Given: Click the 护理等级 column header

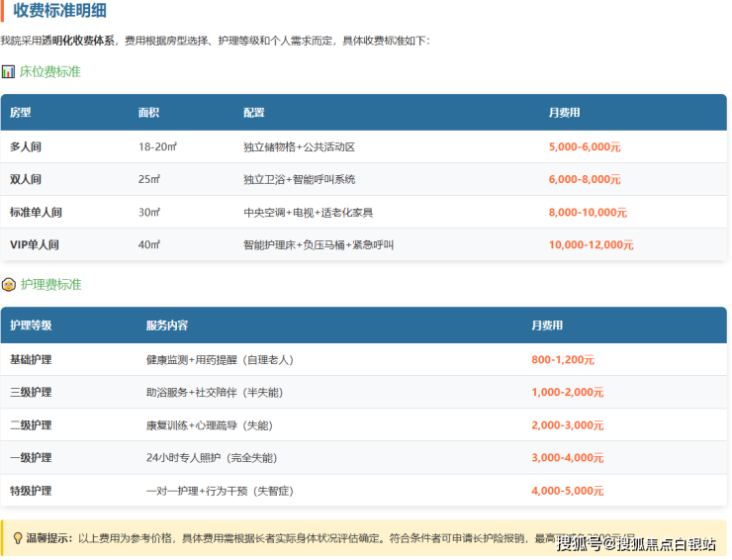Looking at the screenshot, I should click(31, 326).
